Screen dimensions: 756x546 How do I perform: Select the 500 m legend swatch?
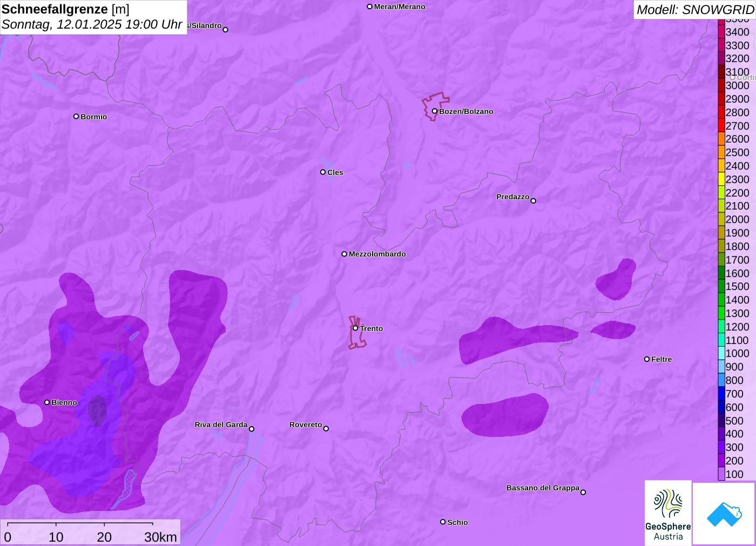[721, 421]
